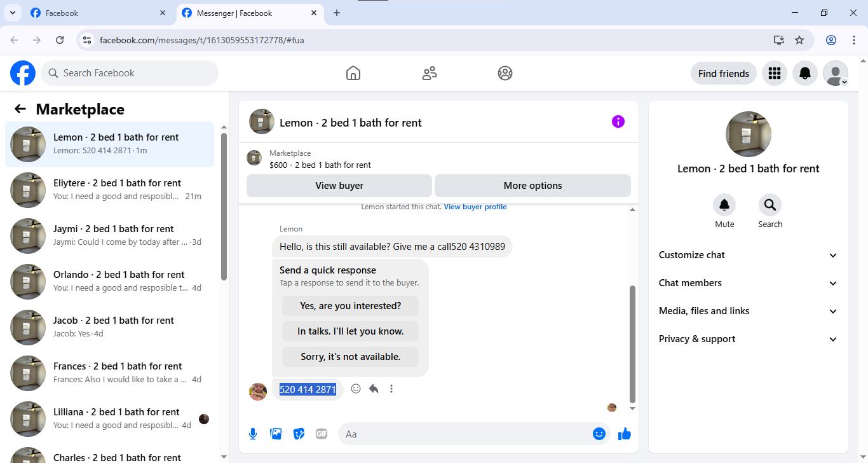The height and width of the screenshot is (463, 868).
Task: Open the Facebook menu grid icon
Action: tap(774, 73)
